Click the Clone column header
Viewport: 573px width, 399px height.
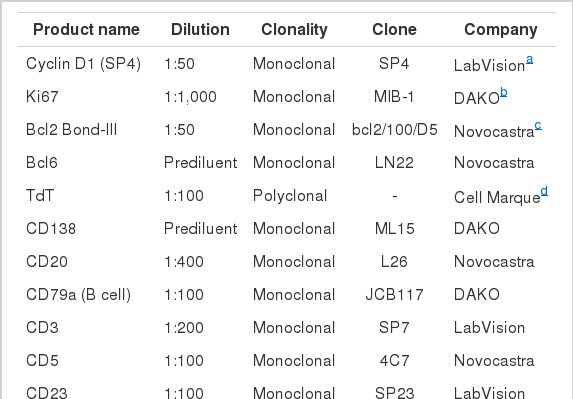pos(394,29)
